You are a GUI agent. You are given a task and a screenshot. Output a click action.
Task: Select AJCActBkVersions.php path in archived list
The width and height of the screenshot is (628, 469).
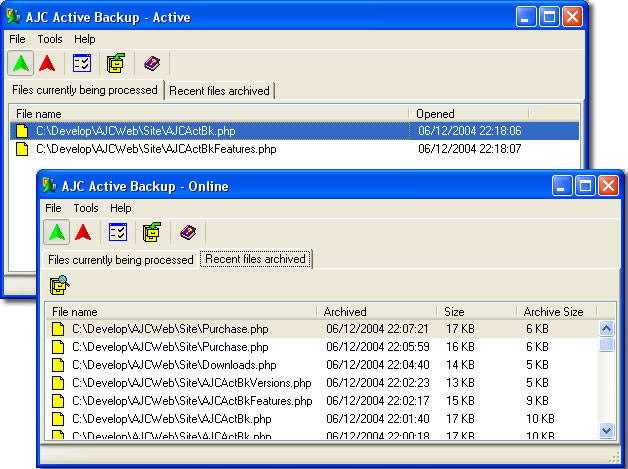[x=192, y=383]
